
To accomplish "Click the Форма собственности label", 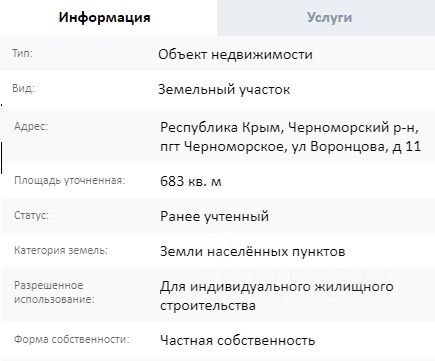I will pos(72,339).
